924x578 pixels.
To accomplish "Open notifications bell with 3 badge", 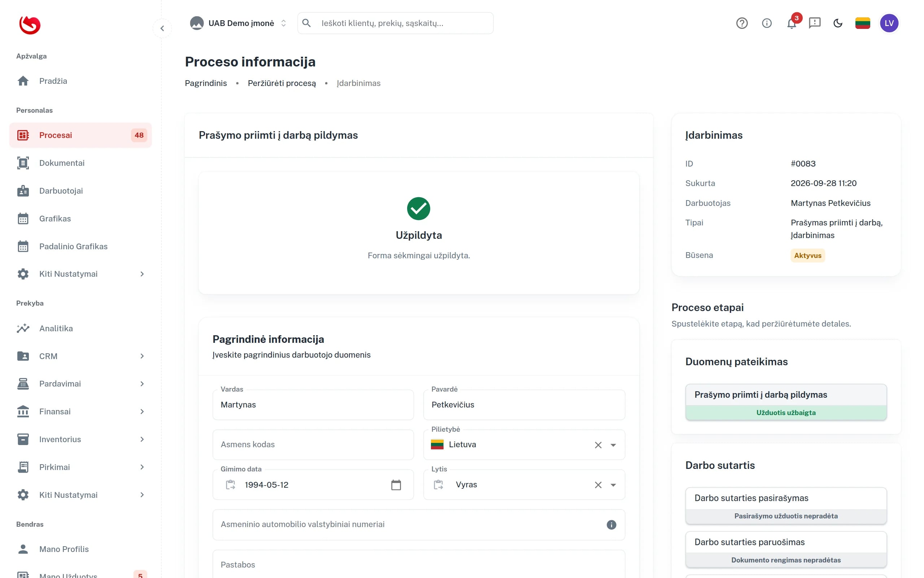I will click(x=792, y=23).
